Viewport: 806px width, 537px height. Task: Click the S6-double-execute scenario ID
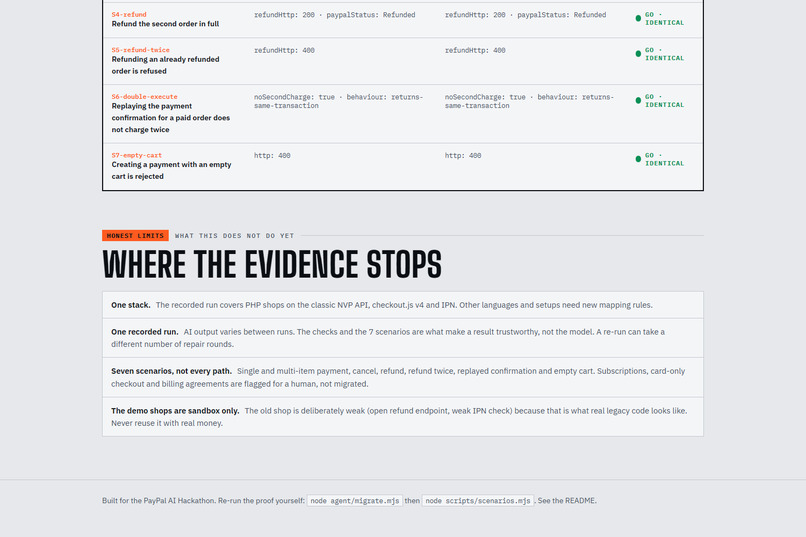[x=144, y=97]
